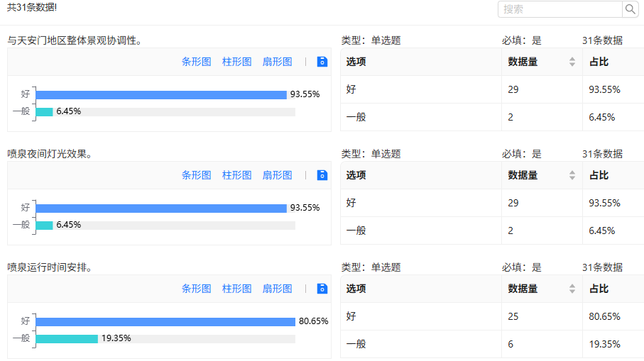Image resolution: width=644 pixels, height=361 pixels.
Task: Focus the 搜索 input field
Action: tap(560, 9)
